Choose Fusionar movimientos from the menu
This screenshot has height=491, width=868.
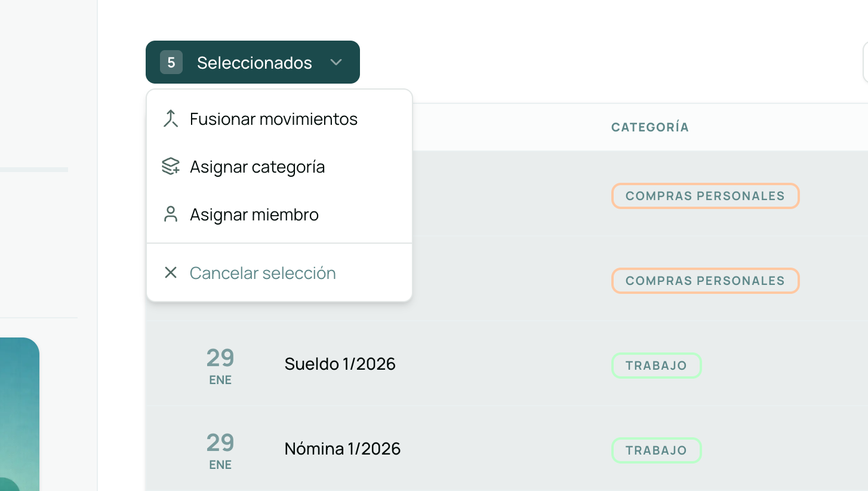coord(273,118)
